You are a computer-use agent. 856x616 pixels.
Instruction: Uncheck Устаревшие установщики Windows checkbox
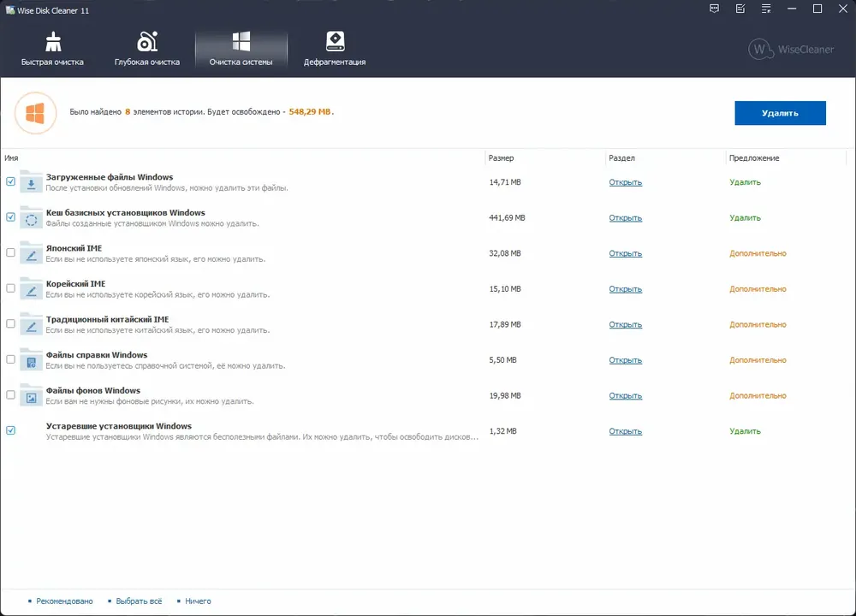[x=10, y=430]
